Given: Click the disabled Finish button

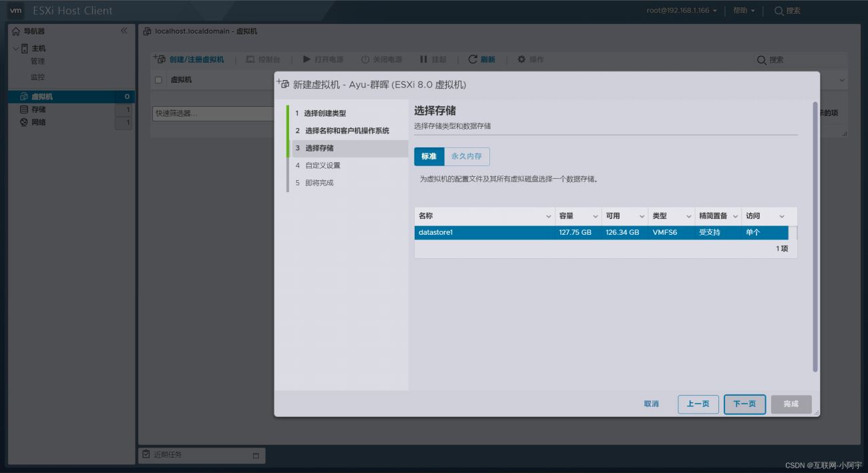Looking at the screenshot, I should [x=791, y=404].
